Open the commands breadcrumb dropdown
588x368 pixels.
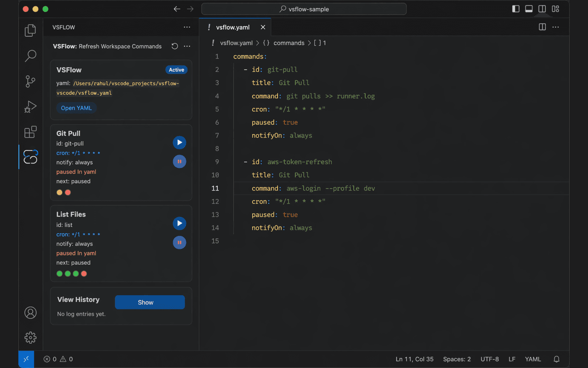tap(289, 43)
